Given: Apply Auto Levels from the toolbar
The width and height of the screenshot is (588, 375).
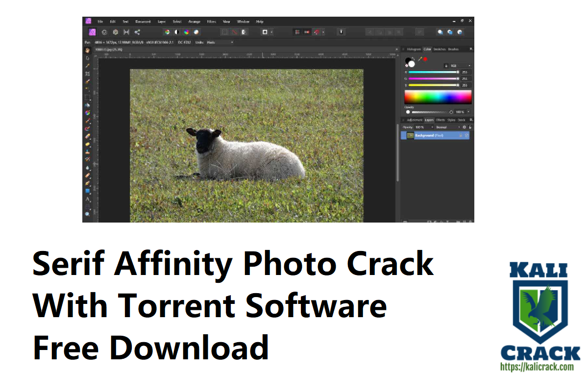Looking at the screenshot, I should [167, 32].
